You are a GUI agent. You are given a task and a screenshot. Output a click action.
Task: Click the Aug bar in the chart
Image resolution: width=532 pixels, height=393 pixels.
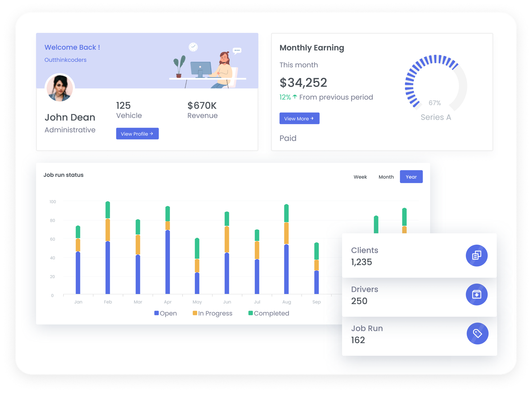coord(286,249)
